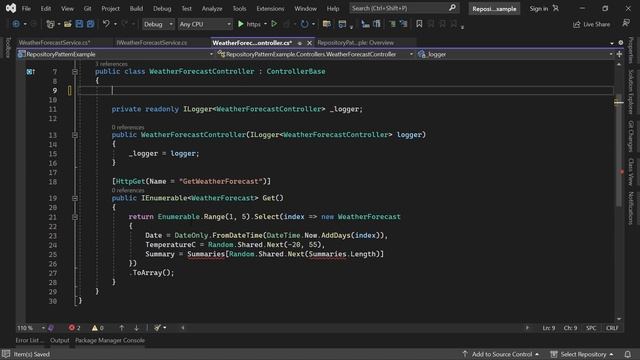Click the Sign in link
The width and height of the screenshot is (640, 360).
point(539,8)
